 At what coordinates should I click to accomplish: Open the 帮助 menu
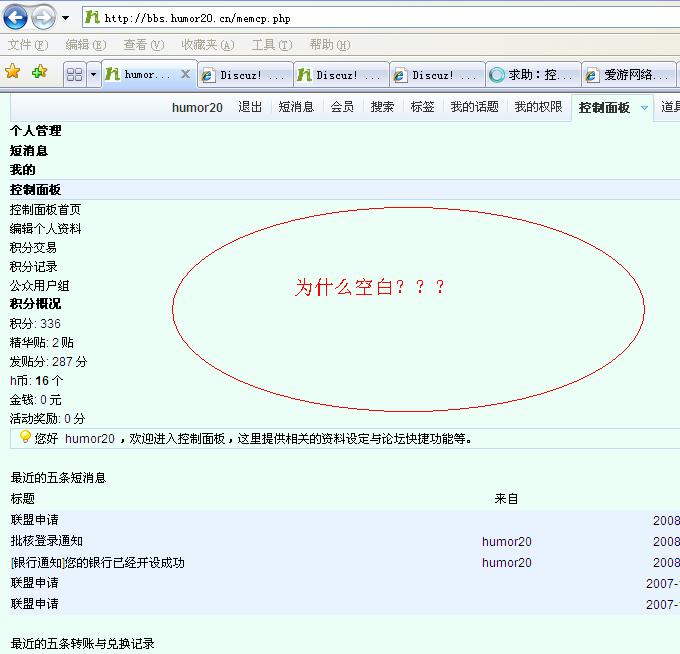330,45
